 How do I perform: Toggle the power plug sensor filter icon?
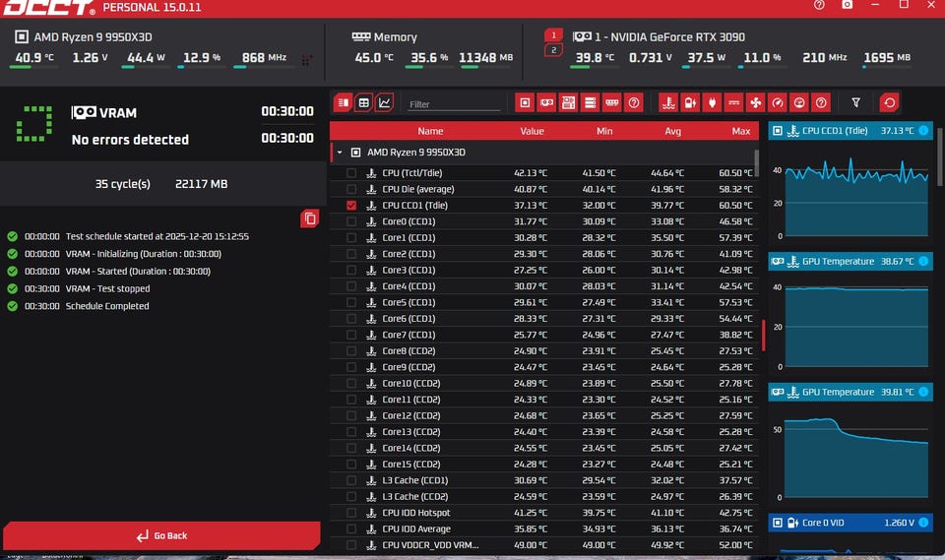[712, 102]
